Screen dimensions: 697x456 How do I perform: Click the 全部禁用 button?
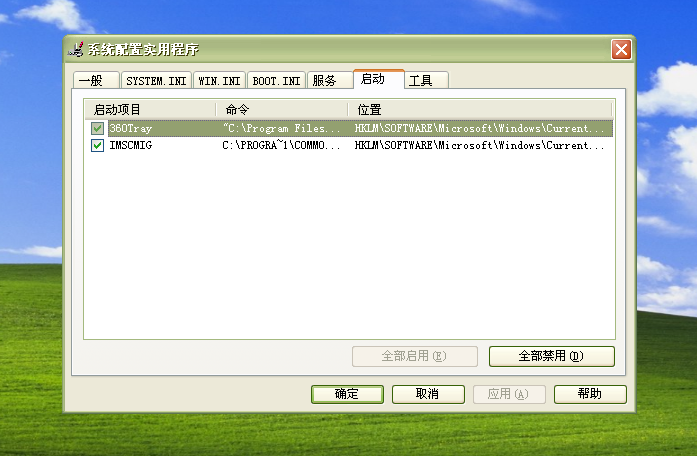(x=552, y=356)
